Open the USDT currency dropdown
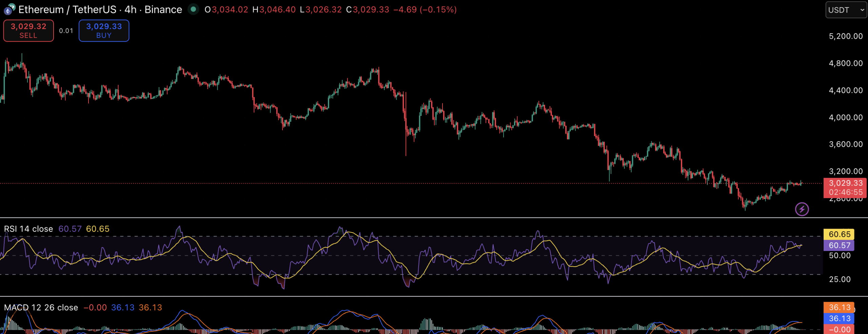The width and height of the screenshot is (868, 334). tap(846, 10)
